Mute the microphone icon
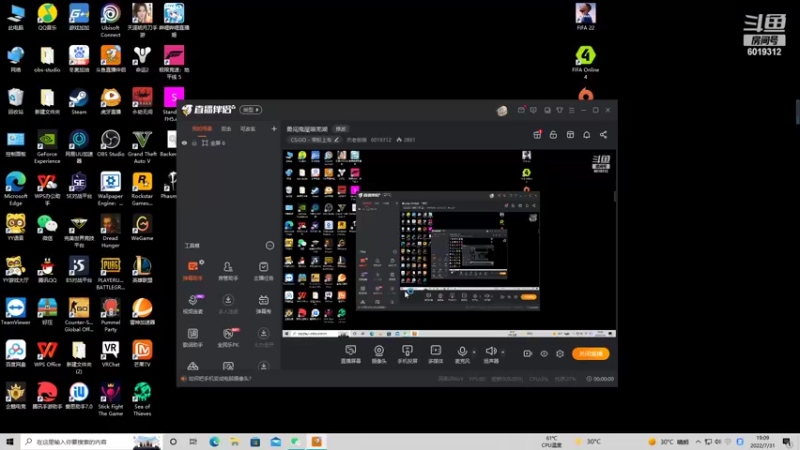 pos(462,351)
